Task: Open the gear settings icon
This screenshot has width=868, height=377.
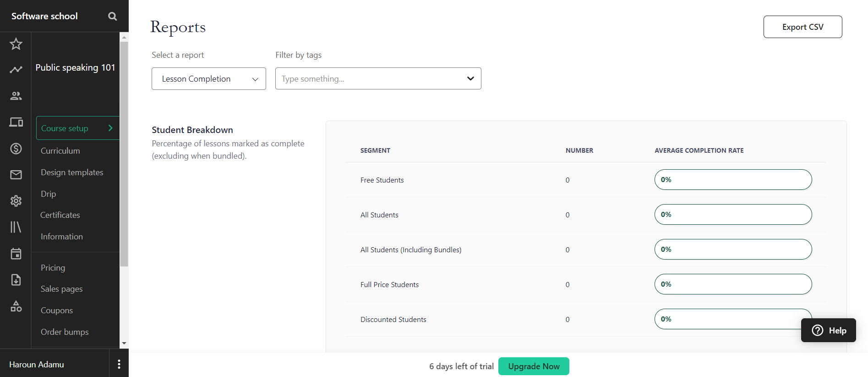Action: click(16, 201)
